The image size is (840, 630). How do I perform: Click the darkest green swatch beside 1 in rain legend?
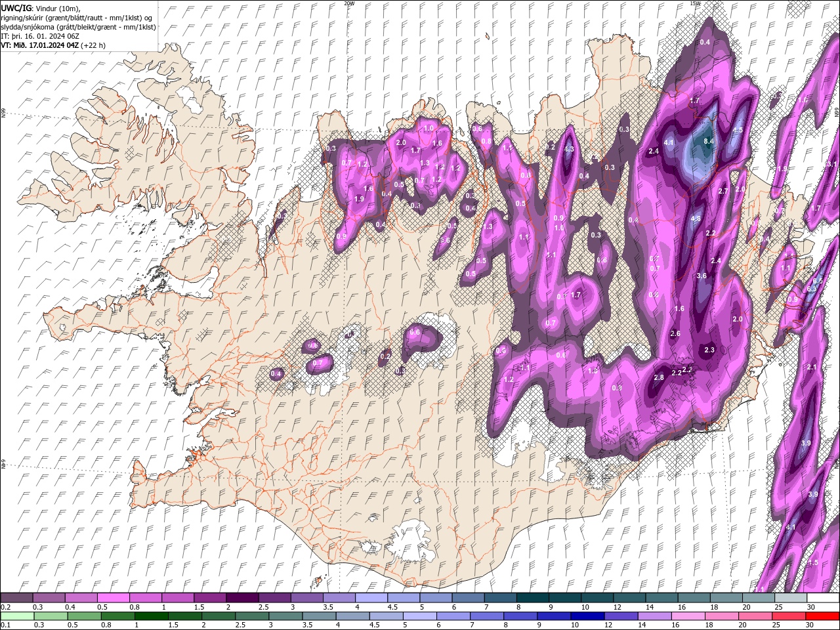pos(151,616)
